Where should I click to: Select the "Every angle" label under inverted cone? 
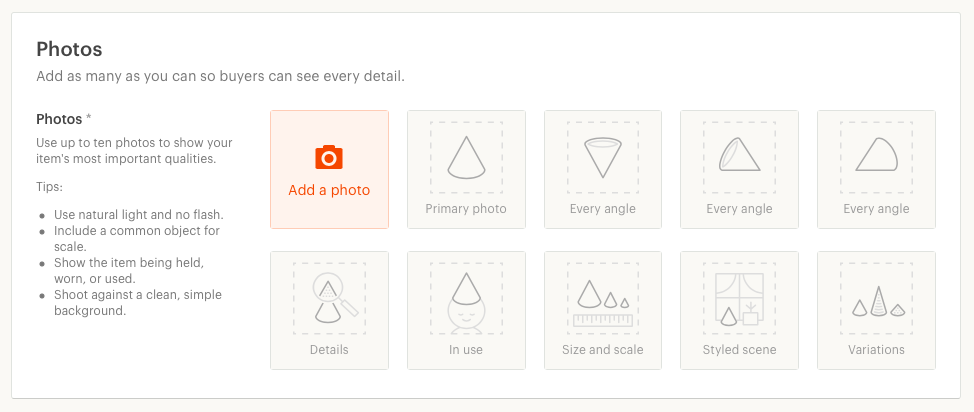click(603, 209)
